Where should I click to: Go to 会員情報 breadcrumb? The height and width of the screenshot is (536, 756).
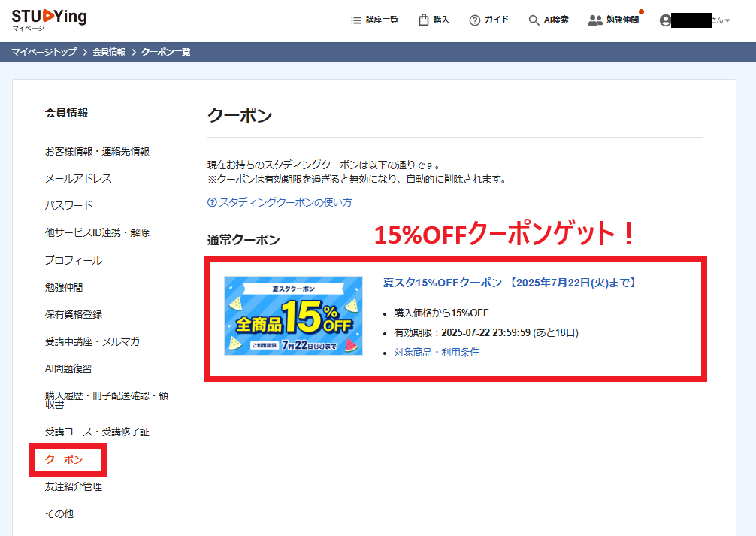(109, 52)
